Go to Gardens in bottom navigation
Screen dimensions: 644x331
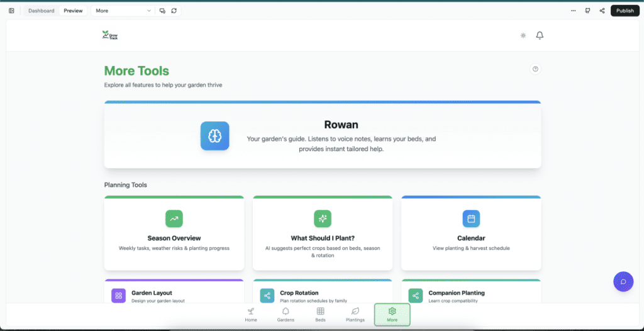point(286,315)
